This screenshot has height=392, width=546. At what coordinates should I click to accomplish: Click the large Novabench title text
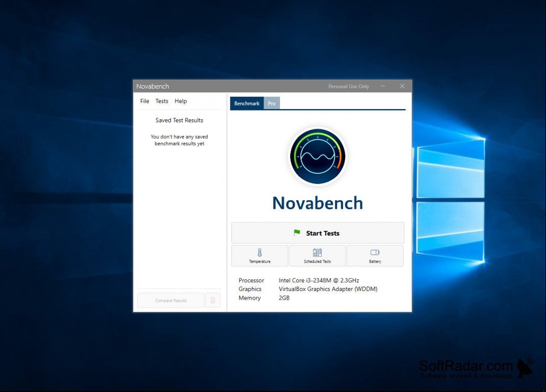pos(318,203)
